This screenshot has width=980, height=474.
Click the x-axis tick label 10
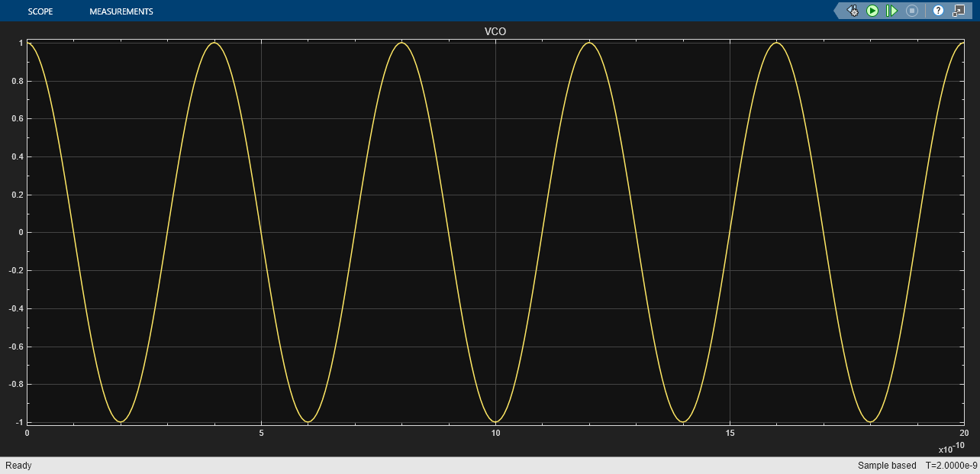pos(495,433)
